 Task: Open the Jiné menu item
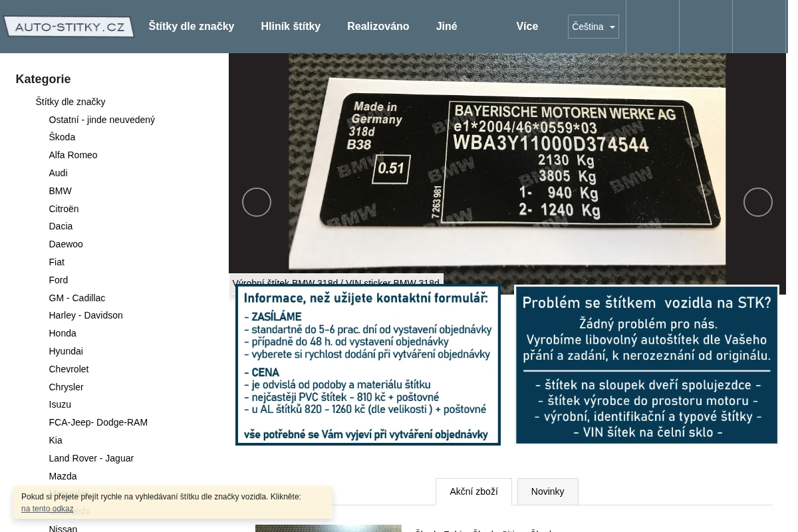pyautogui.click(x=446, y=27)
